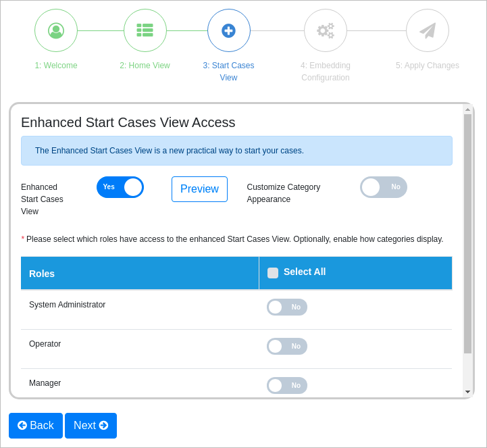Viewport: 487px width, 448px height.
Task: Enable access for System Administrator role
Action: pos(287,307)
